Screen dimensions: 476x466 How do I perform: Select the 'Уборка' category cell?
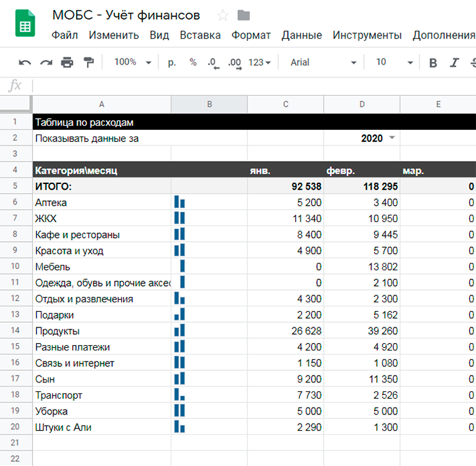coord(102,411)
